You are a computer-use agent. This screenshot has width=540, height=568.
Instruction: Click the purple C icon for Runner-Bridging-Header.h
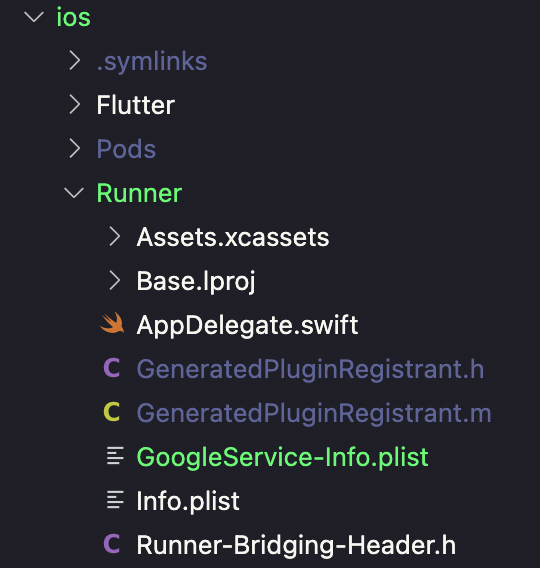(112, 544)
